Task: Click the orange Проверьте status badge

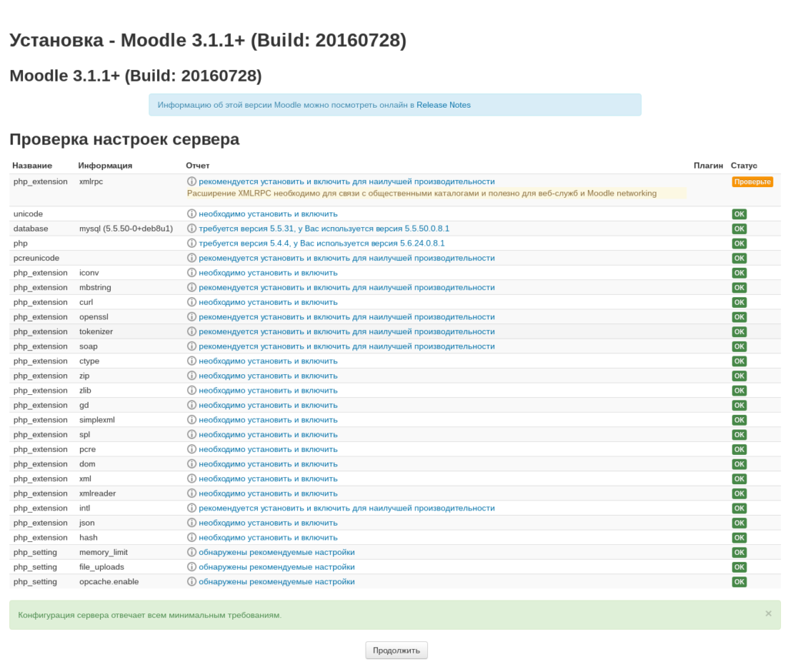Action: [753, 182]
